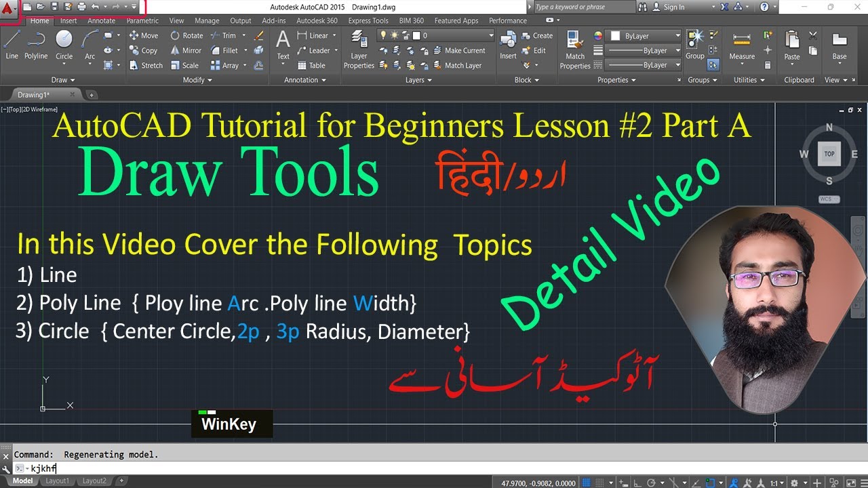Toggle dynamic input in status bar
Image resolution: width=868 pixels, height=488 pixels.
click(624, 483)
